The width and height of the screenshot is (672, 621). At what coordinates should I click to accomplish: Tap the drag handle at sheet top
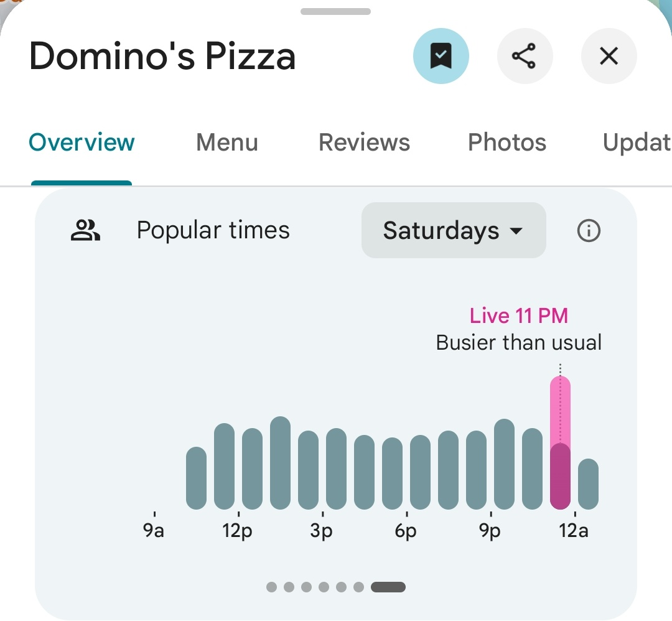point(335,11)
